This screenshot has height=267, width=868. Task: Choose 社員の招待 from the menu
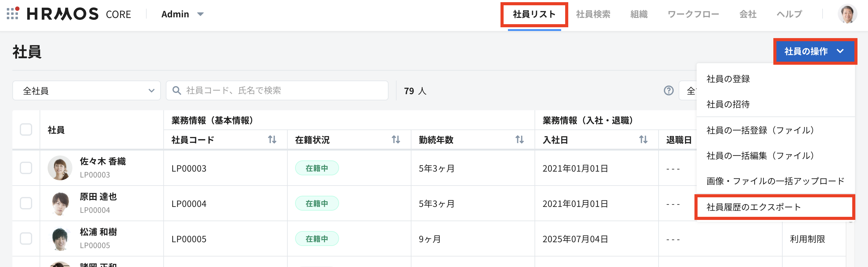[x=775, y=104]
